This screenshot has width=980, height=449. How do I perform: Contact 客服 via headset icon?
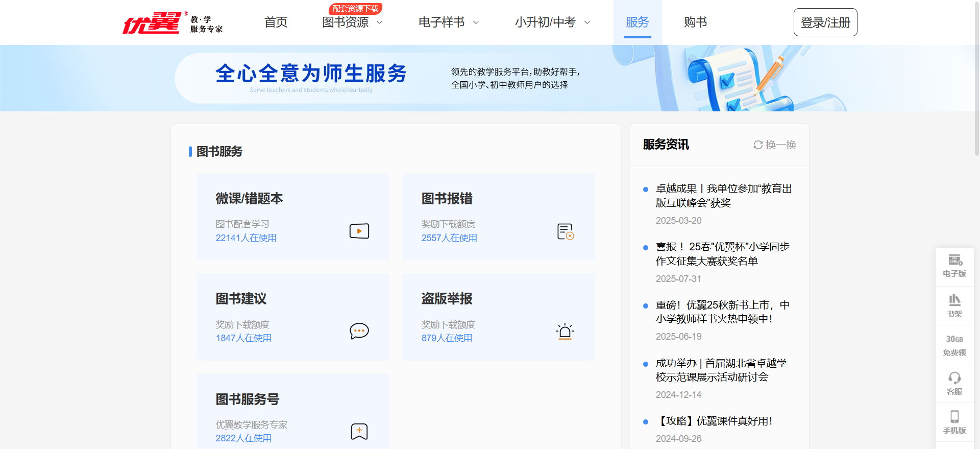(x=954, y=383)
